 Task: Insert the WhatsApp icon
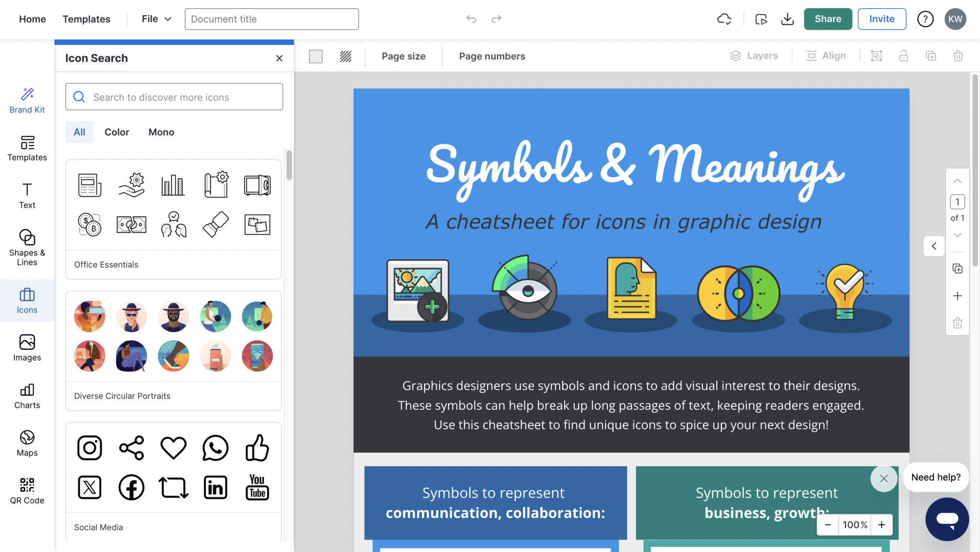(x=215, y=448)
